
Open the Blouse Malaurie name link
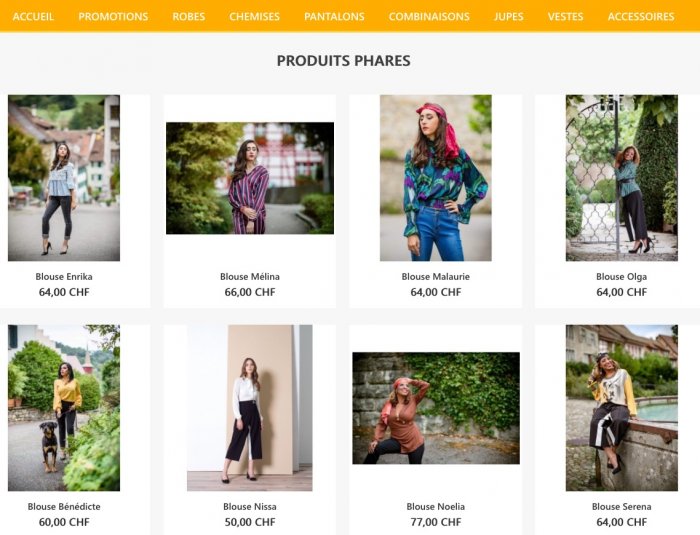coord(436,277)
